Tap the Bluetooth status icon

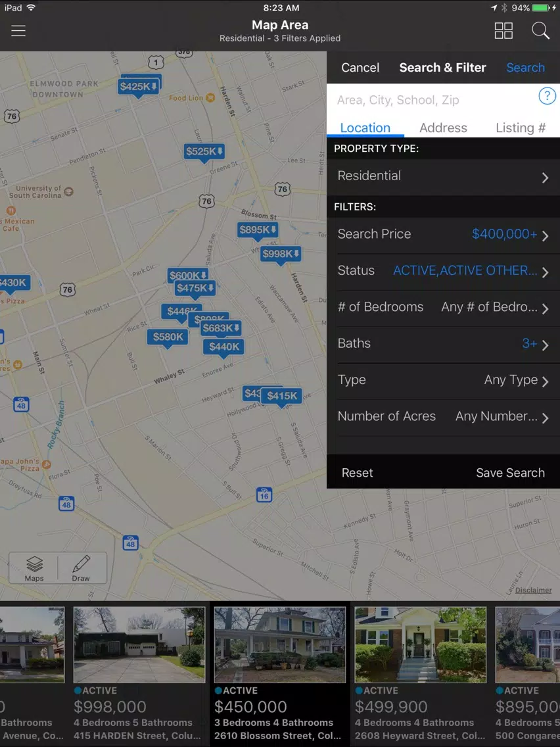pyautogui.click(x=504, y=8)
